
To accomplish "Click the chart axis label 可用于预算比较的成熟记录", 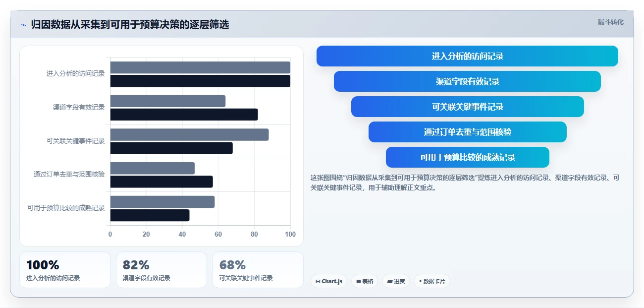I will pyautogui.click(x=66, y=208).
